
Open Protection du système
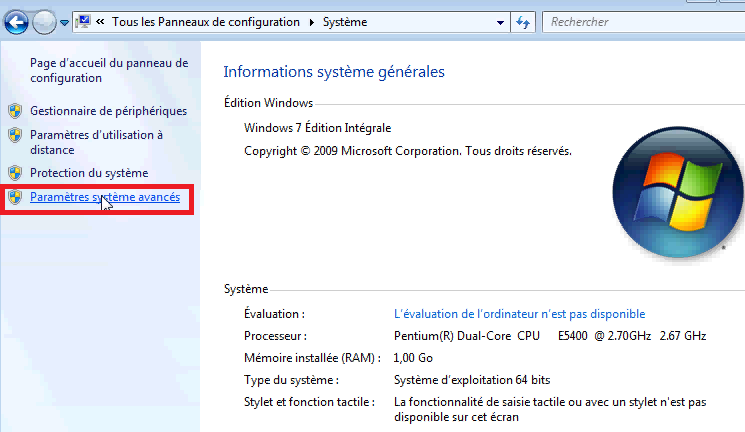(x=89, y=173)
